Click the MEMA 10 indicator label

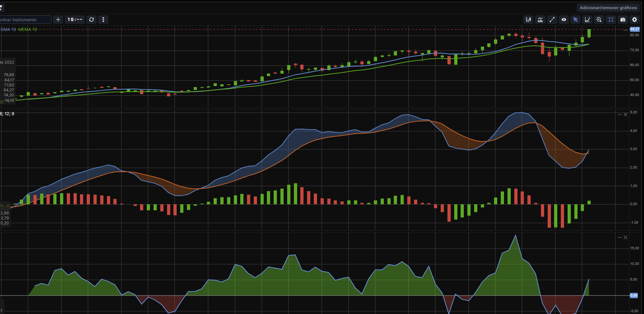(x=28, y=30)
